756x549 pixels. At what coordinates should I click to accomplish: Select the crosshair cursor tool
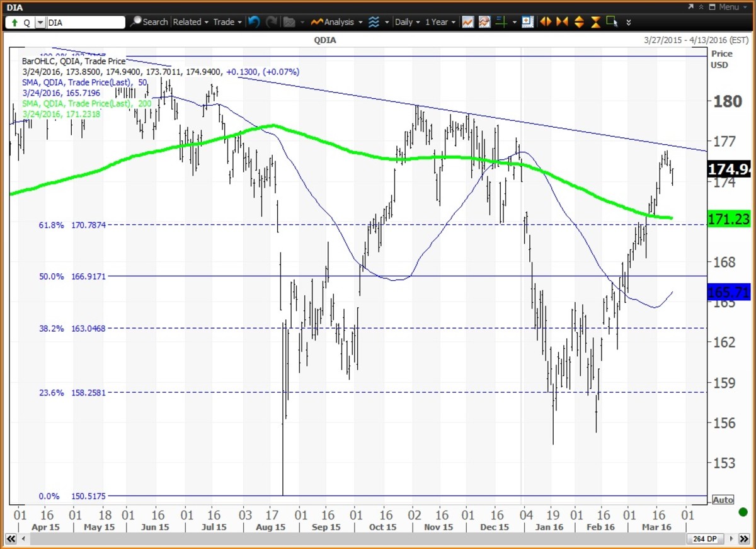(x=501, y=22)
